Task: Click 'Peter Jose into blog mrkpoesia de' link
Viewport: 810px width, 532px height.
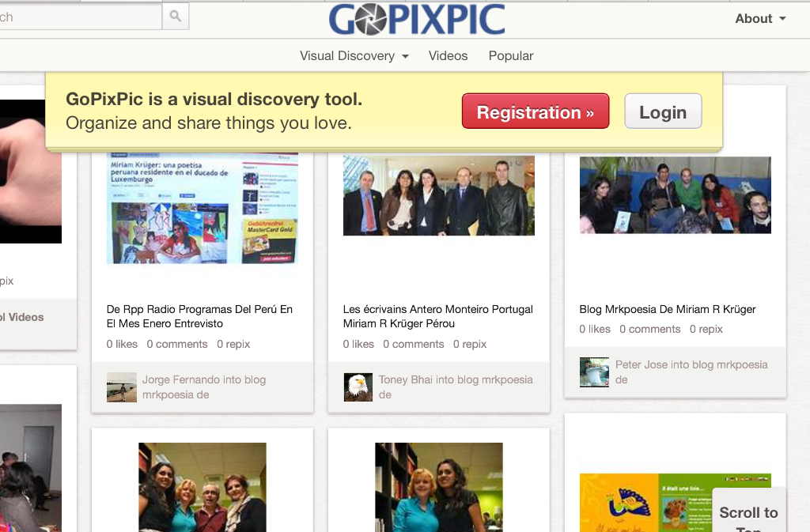Action: [x=691, y=372]
